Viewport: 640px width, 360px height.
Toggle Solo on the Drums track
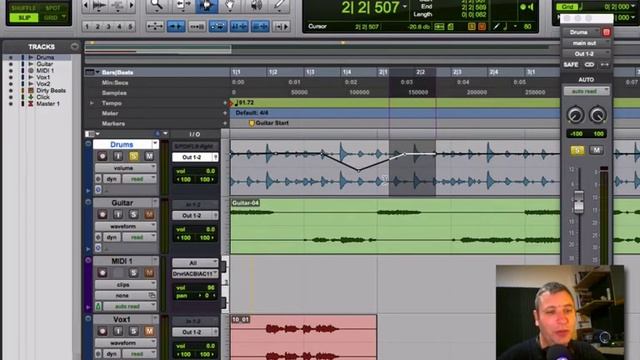133,156
